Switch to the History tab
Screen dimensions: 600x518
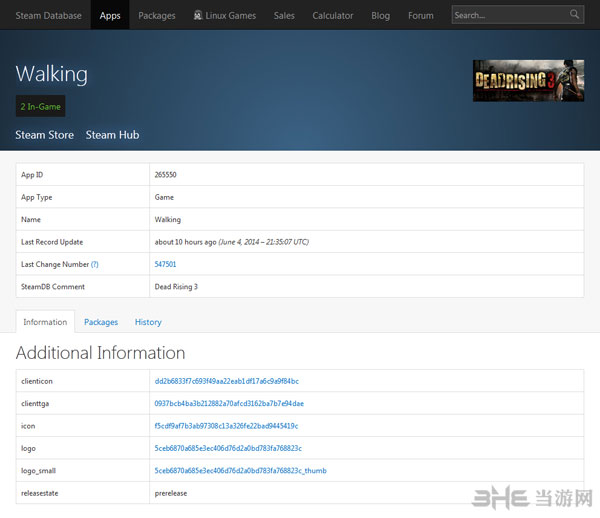[148, 322]
